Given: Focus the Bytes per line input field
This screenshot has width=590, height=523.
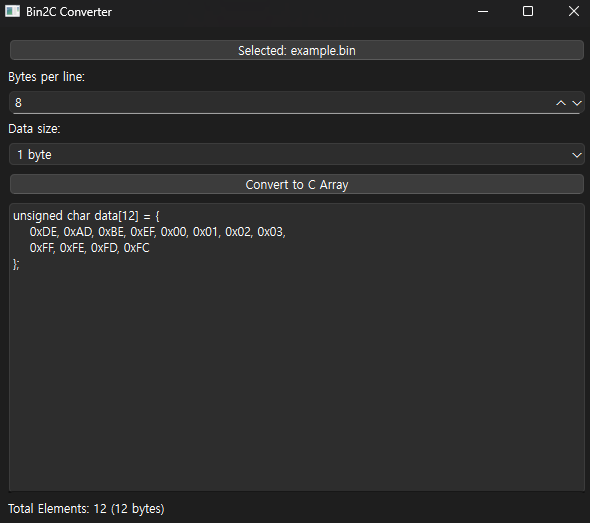Looking at the screenshot, I should pos(282,102).
